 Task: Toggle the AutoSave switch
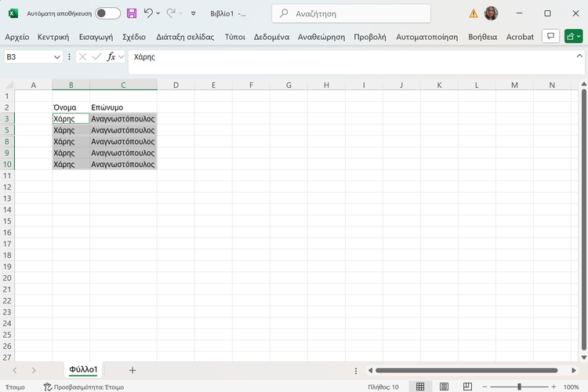coord(107,13)
